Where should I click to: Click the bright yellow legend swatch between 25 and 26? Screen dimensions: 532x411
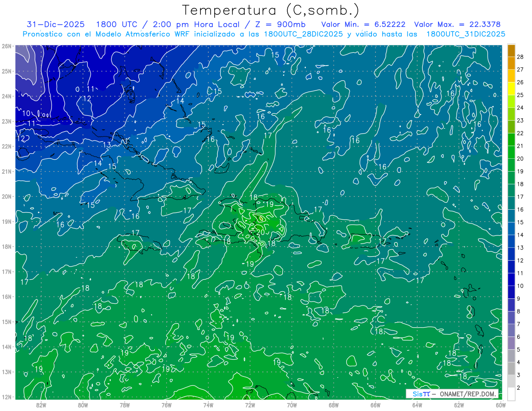[x=511, y=88]
